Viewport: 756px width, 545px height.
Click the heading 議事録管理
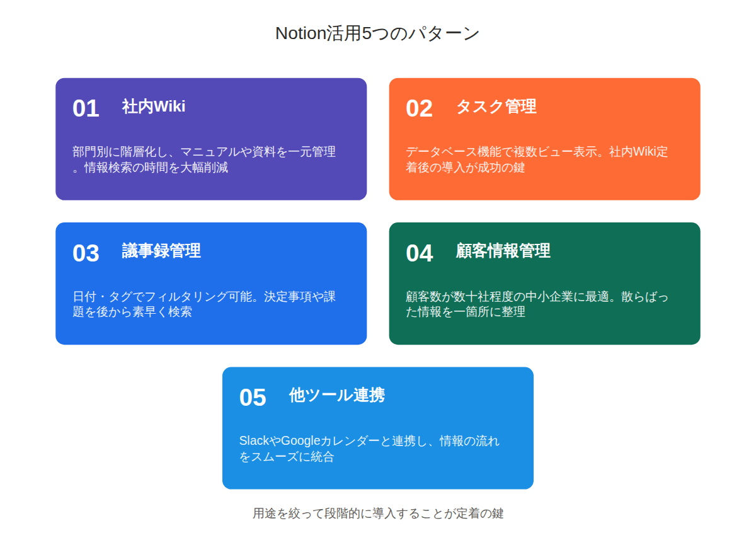point(161,251)
